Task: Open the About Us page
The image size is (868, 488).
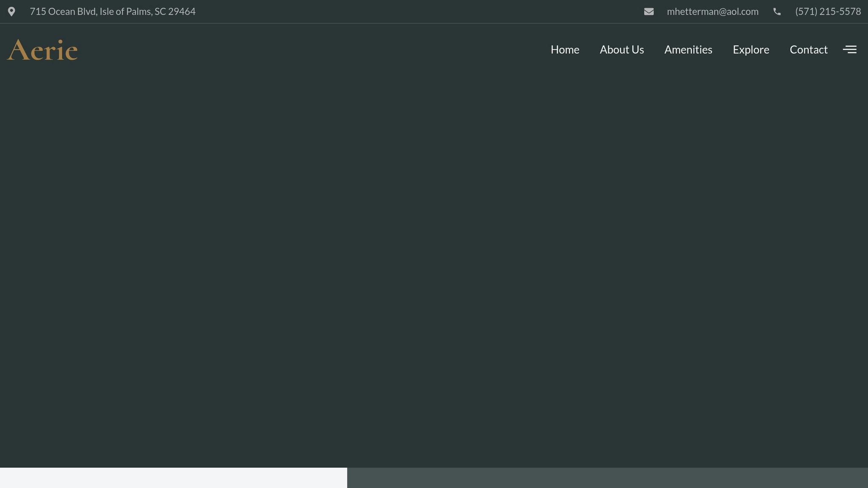Action: 621,50
